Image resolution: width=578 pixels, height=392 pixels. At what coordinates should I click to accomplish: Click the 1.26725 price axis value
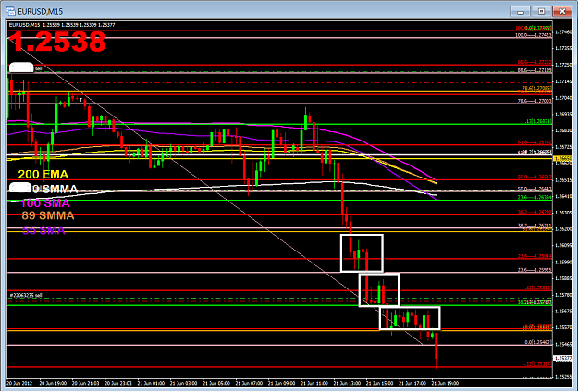coord(563,147)
